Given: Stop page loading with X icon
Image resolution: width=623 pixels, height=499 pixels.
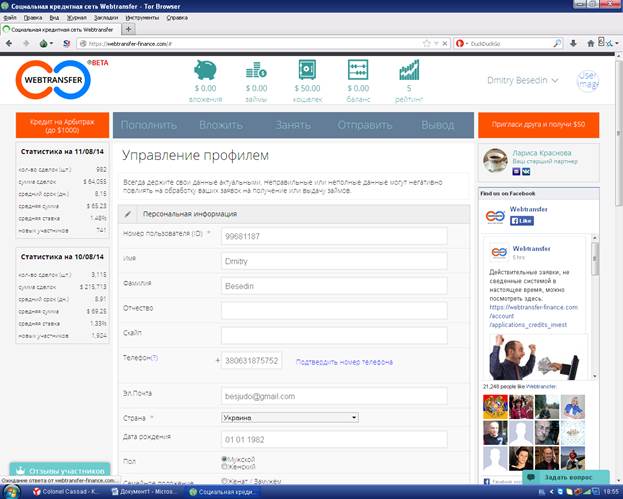Looking at the screenshot, I should (445, 43).
